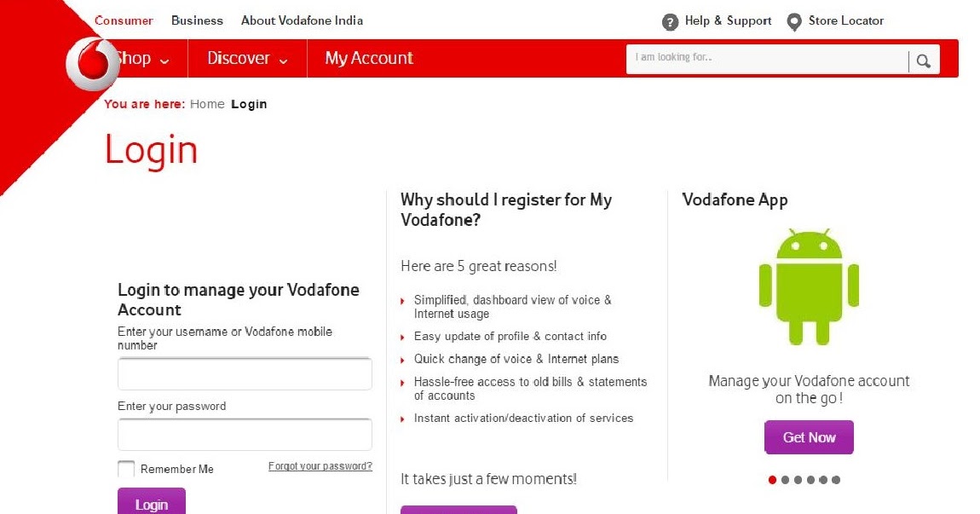Click the Help & Support question mark icon
The image size is (980, 514).
pyautogui.click(x=670, y=22)
